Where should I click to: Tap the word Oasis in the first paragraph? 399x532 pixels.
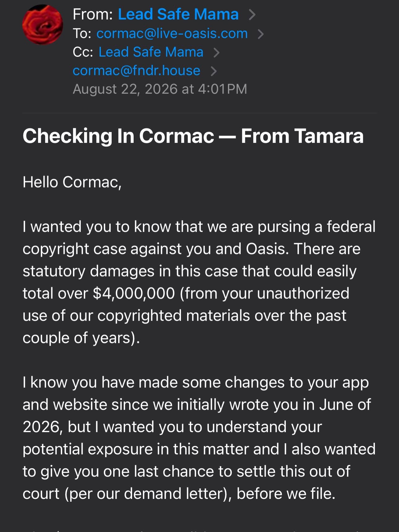(266, 249)
